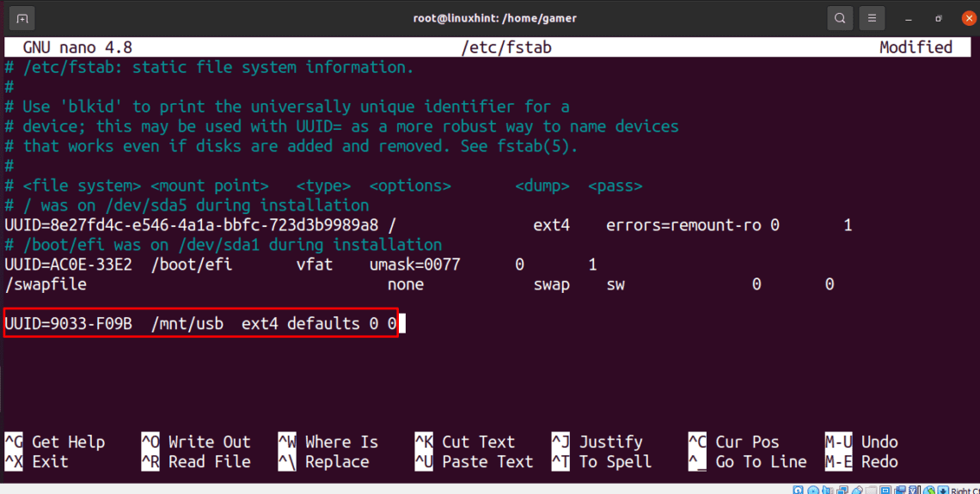Click the ^G Get Help shortcut

tap(55, 442)
